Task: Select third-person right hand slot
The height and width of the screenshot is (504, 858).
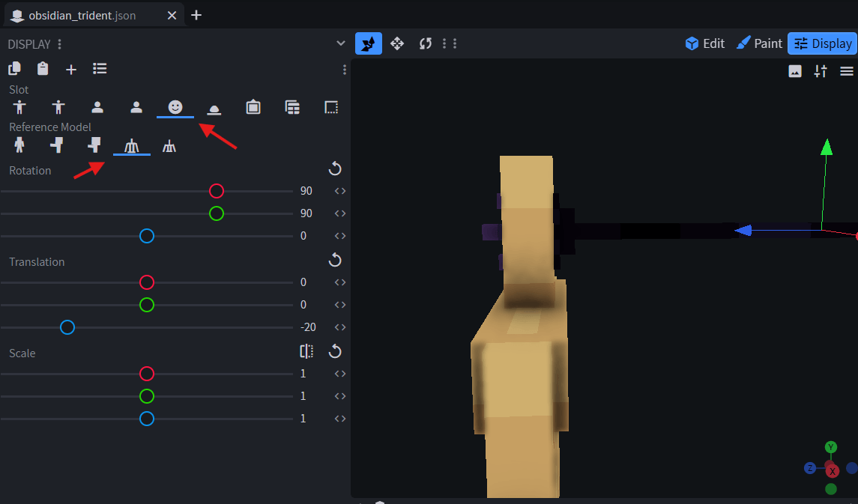Action: tap(19, 107)
